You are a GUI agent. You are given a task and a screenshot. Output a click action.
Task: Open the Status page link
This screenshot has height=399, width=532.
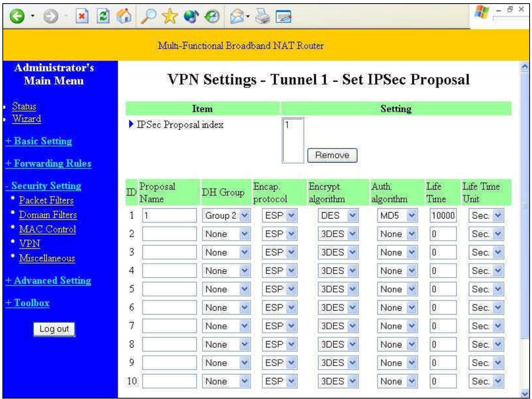24,107
